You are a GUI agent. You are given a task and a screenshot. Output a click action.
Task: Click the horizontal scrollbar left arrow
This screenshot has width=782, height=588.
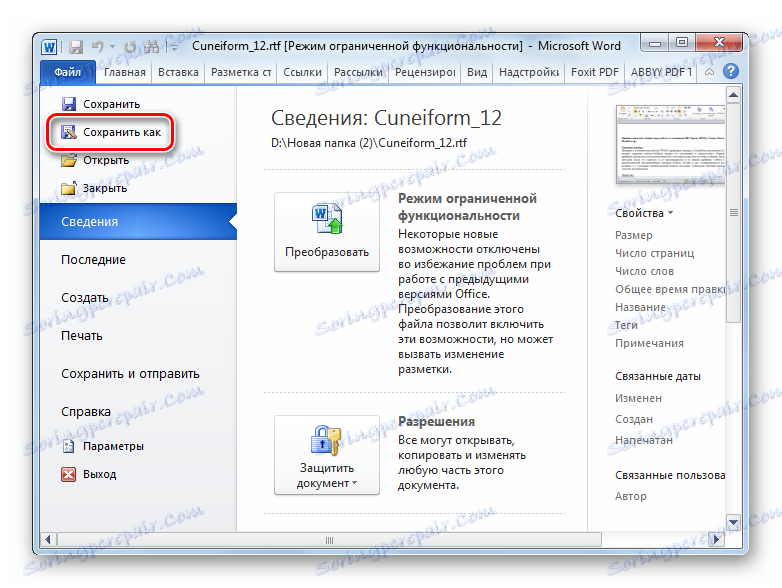pyautogui.click(x=48, y=539)
